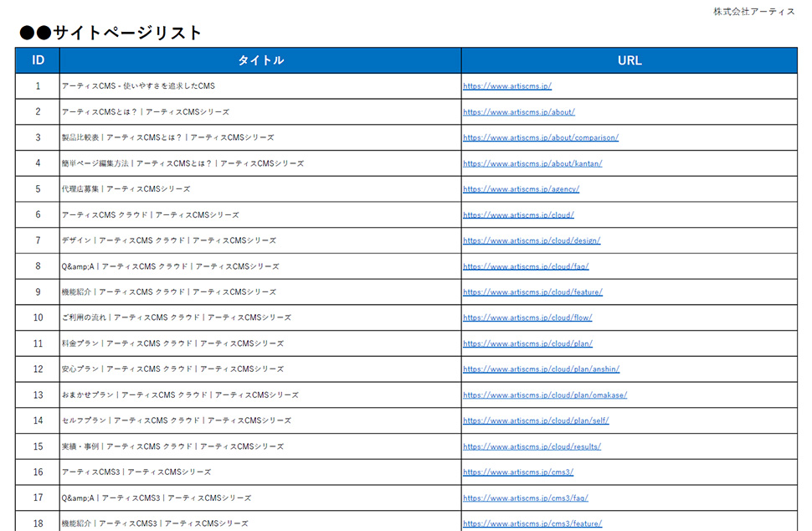Screen dimensions: 812x531
Task: Open the cloud/plan/ link in row 11
Action: pyautogui.click(x=527, y=343)
